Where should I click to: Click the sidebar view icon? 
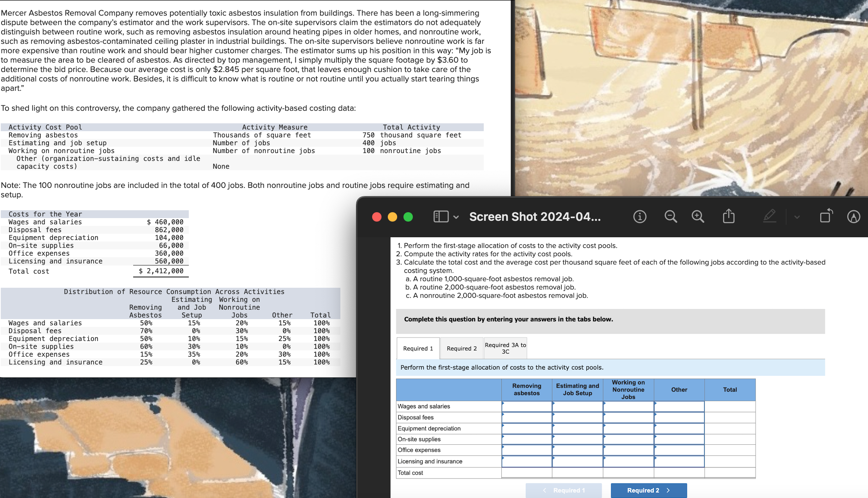[x=441, y=217]
